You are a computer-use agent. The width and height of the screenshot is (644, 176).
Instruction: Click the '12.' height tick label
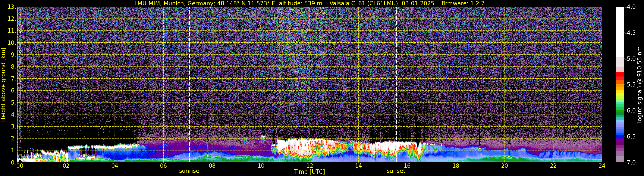pyautogui.click(x=12, y=19)
